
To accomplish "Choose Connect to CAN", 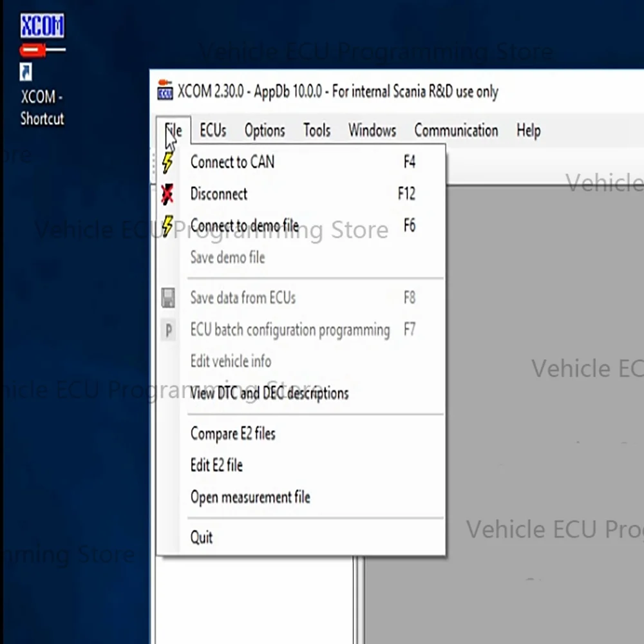I will [x=301, y=162].
